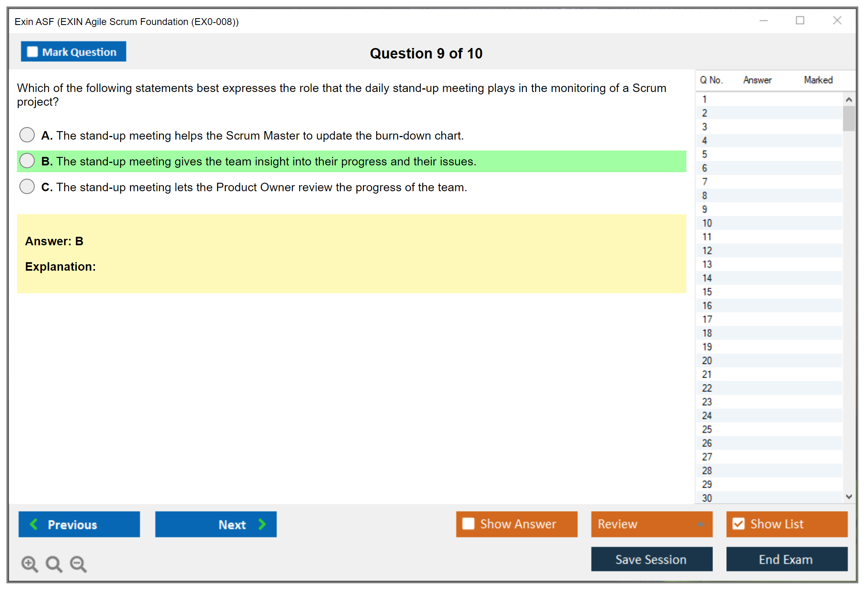Click the End Exam button
868x593 pixels.
pyautogui.click(x=786, y=559)
